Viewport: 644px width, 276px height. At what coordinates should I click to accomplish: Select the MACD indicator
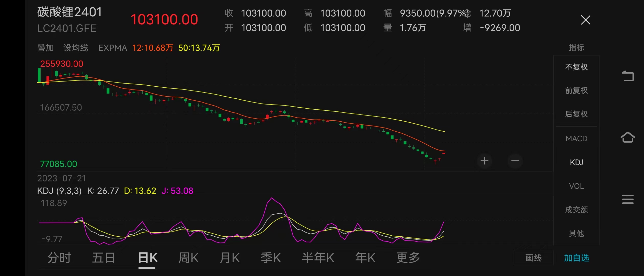577,138
